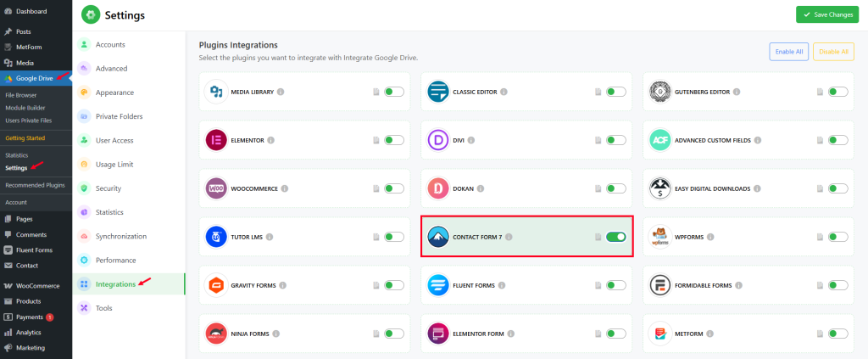868x359 pixels.
Task: Open Payments menu with notification badge
Action: click(x=36, y=317)
